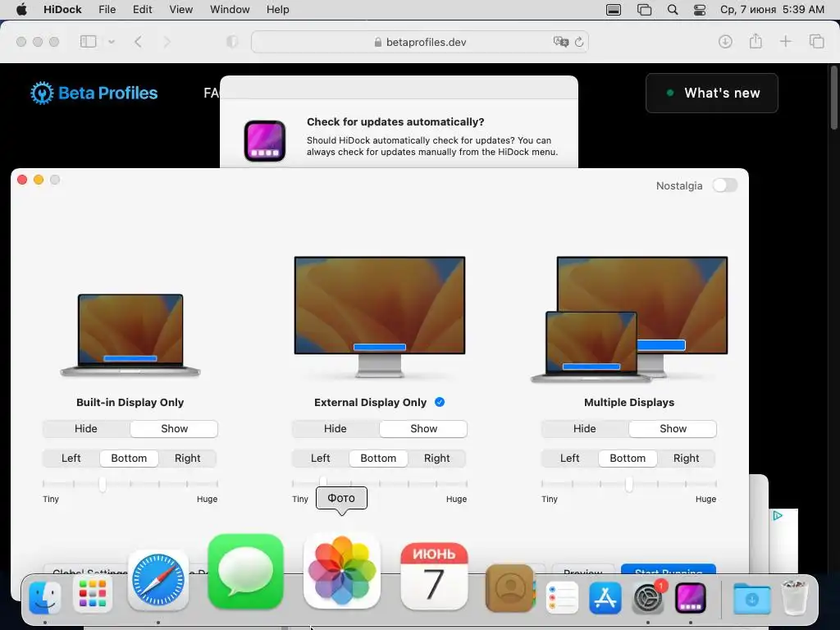Click the What's new button
This screenshot has width=840, height=630.
pyautogui.click(x=712, y=94)
